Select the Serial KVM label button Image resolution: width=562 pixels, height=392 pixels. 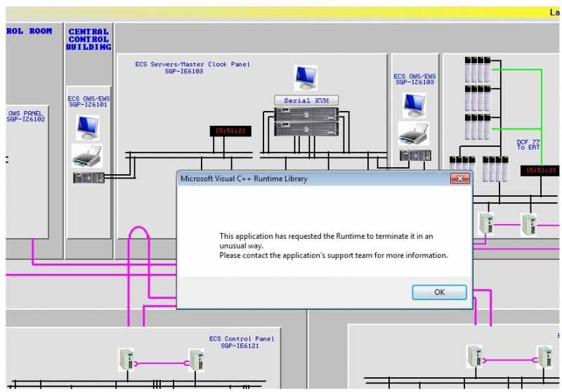tap(306, 100)
